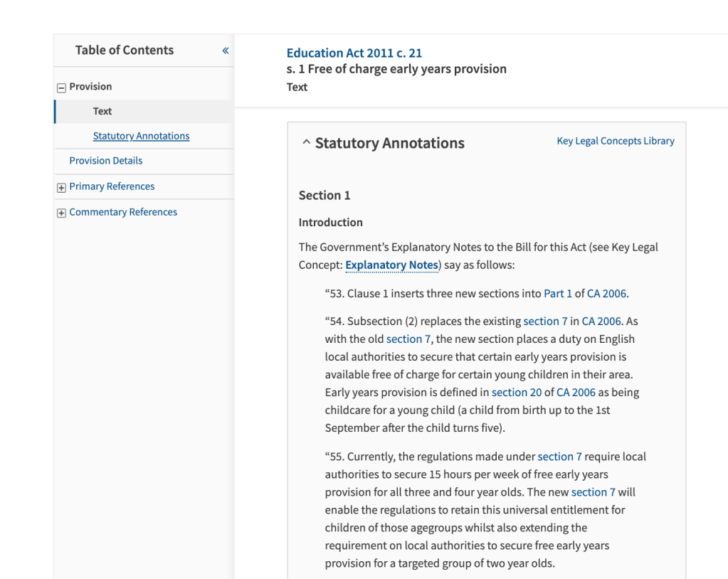Open the CA 2006 link in paragraph 53
Screen dimensions: 728x579
pos(606,293)
